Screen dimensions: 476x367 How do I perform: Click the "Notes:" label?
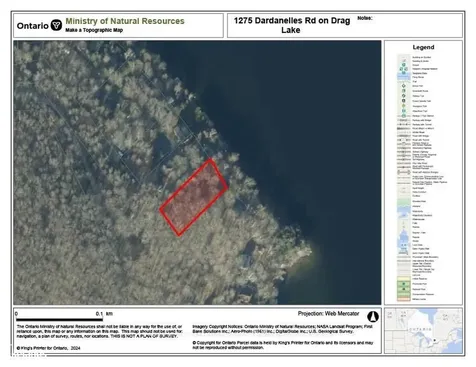365,18
